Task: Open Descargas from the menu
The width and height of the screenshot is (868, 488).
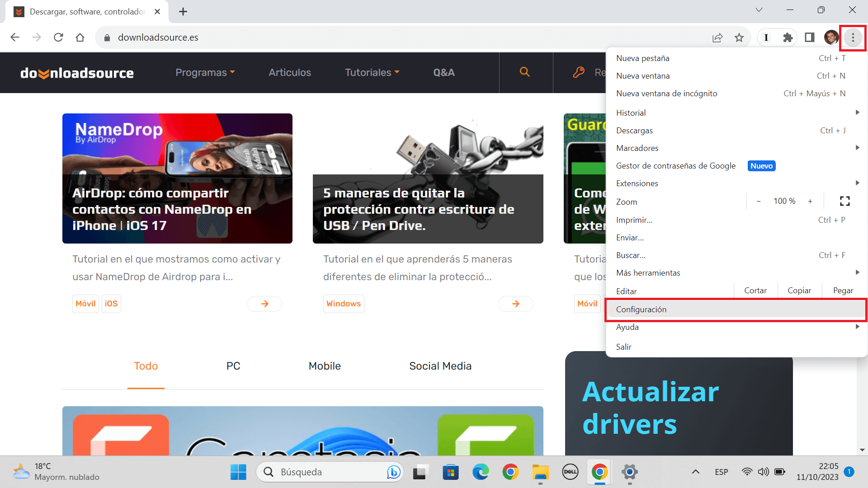Action: [x=736, y=131]
